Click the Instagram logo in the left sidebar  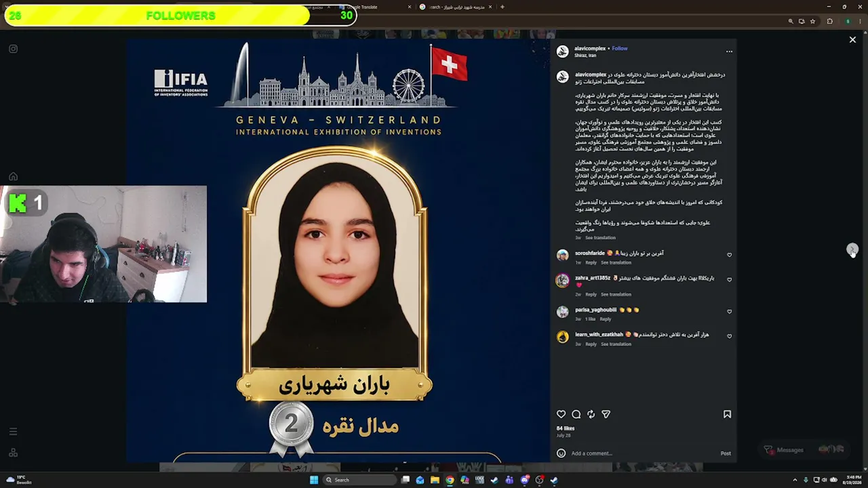click(x=13, y=49)
